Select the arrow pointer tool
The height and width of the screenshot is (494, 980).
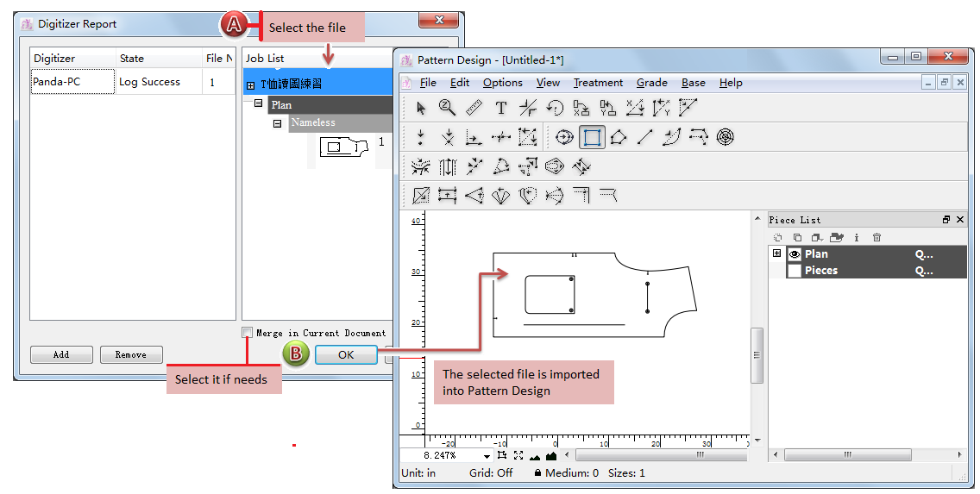point(421,108)
